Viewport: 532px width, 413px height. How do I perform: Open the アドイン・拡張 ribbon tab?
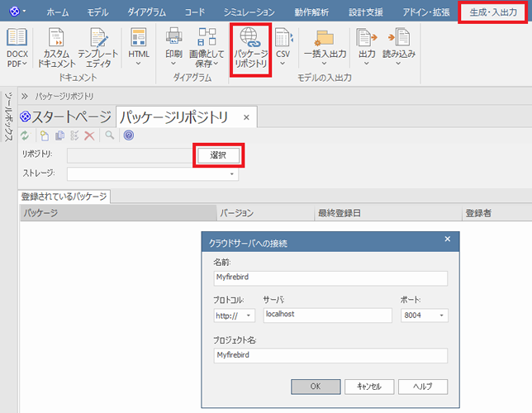(x=426, y=12)
